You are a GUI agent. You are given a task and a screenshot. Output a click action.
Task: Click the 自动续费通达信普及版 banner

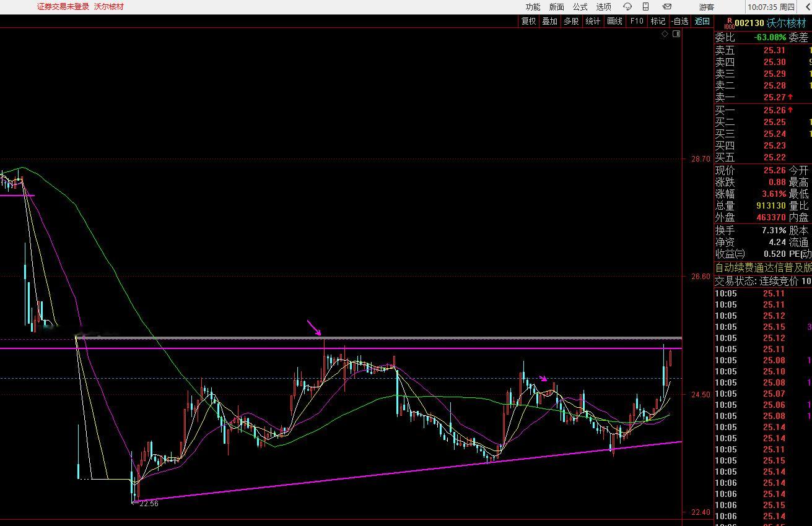click(763, 267)
